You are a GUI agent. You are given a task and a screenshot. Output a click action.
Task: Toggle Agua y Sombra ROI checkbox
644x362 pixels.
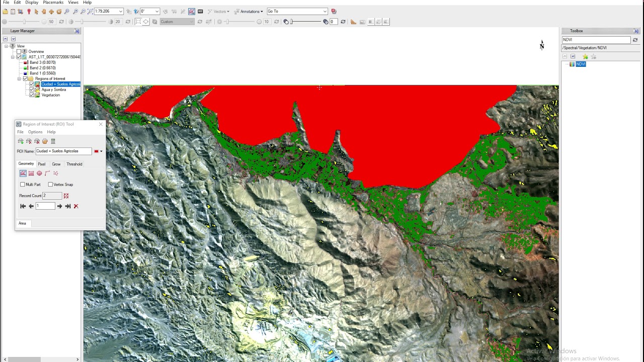coord(32,89)
